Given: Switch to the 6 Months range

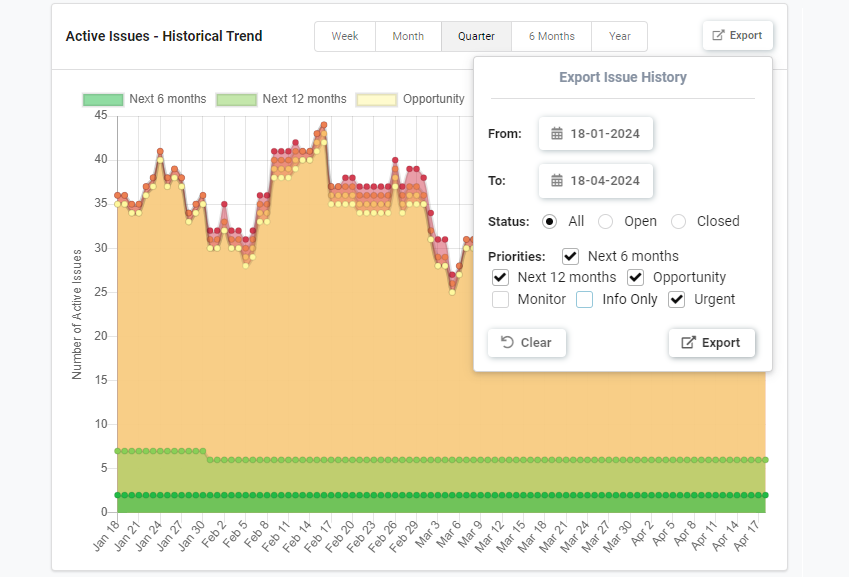Looking at the screenshot, I should coord(552,36).
